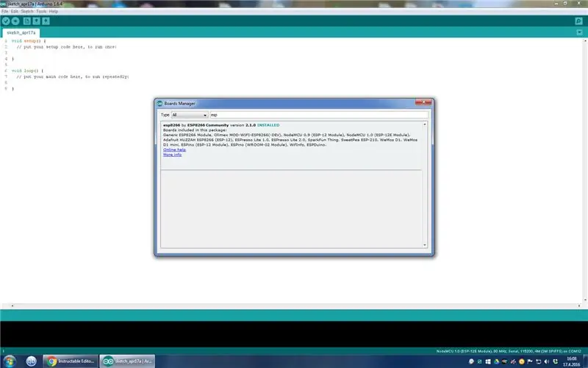The width and height of the screenshot is (588, 368).
Task: Click the Google Drive tray icon
Action: coord(496,361)
